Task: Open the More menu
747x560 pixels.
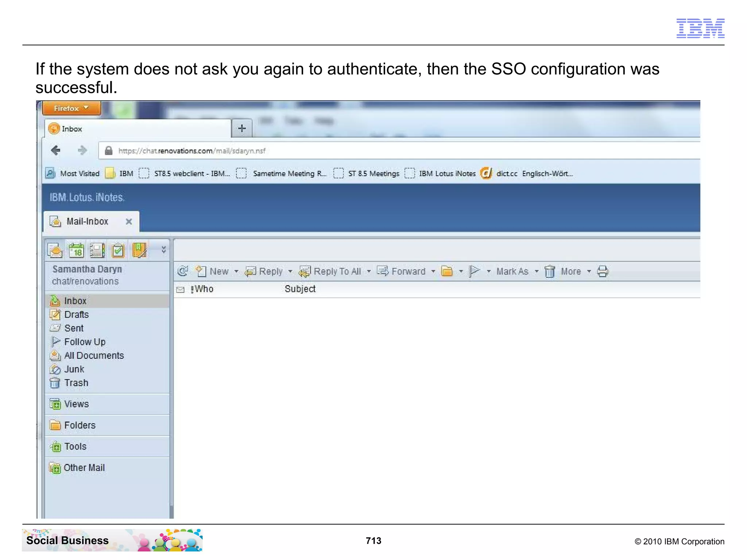Action: 576,271
